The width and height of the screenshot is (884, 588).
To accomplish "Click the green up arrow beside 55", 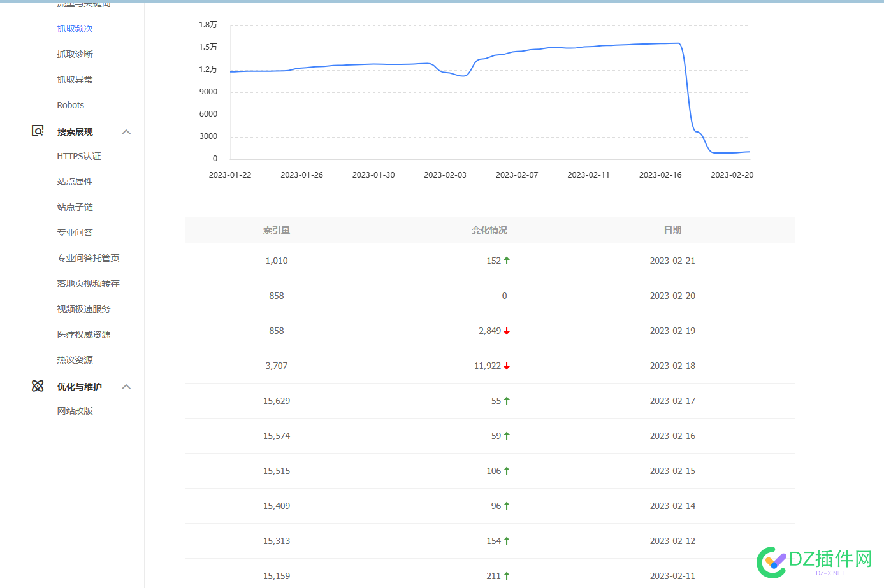I will 507,401.
